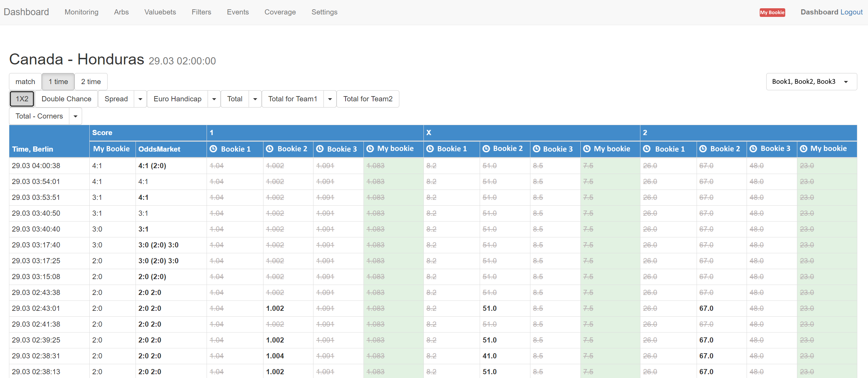Viewport: 868px width, 378px height.
Task: Open the Coverage menu
Action: 280,12
